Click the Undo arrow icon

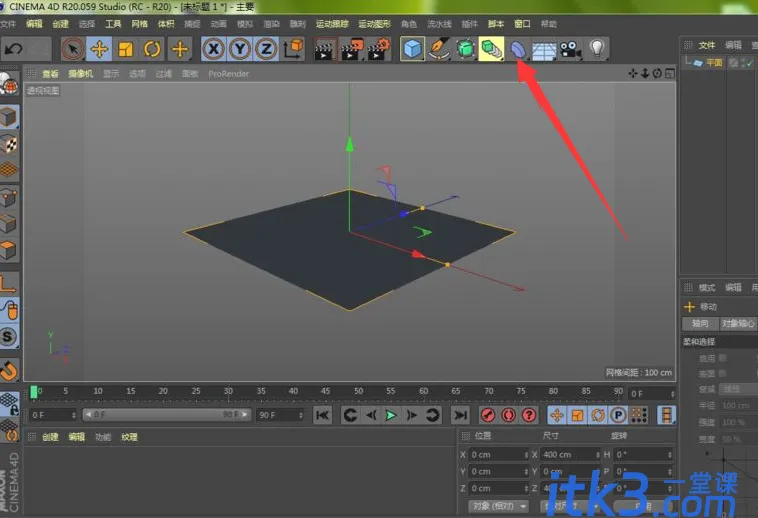tap(14, 49)
